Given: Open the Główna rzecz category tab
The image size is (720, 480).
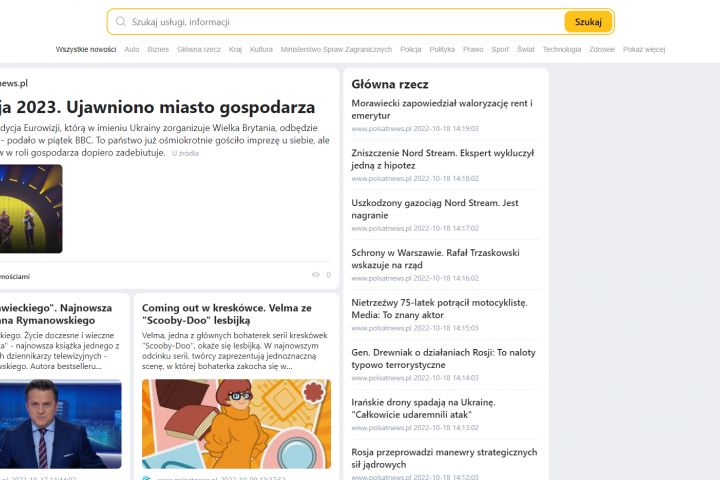Looking at the screenshot, I should 199,50.
